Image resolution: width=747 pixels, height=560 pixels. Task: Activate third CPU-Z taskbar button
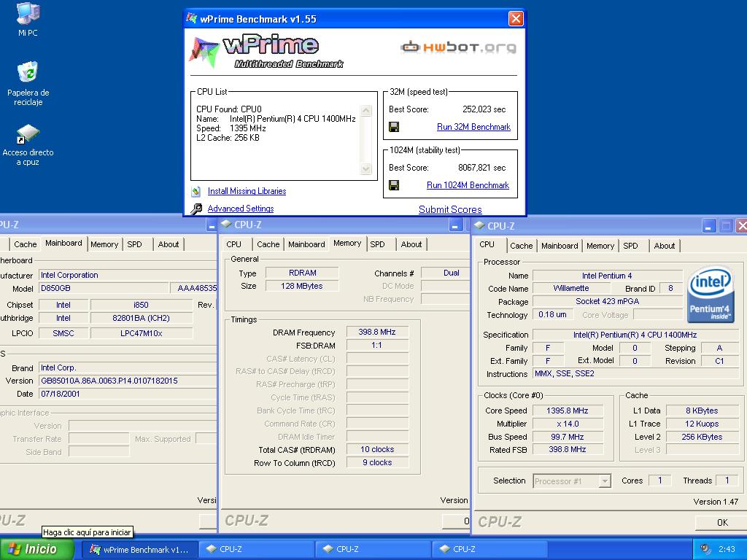489,549
